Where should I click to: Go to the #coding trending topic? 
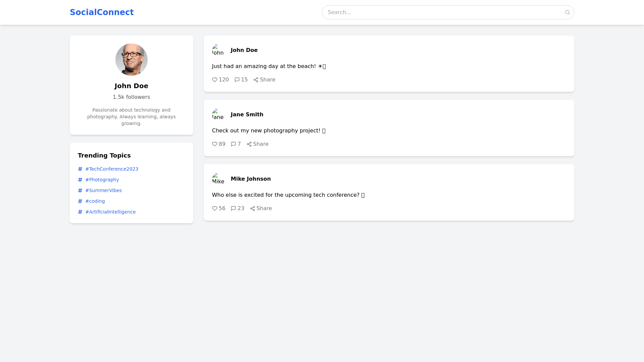coord(95,201)
